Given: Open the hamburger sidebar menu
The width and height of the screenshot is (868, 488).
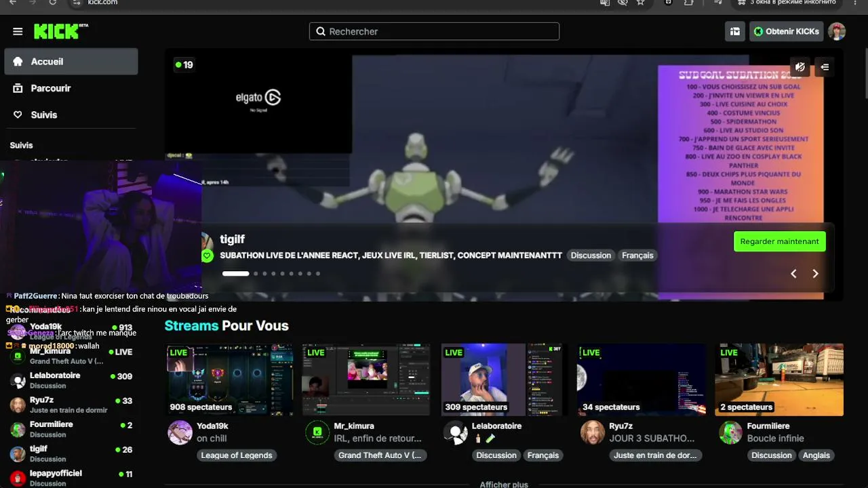Looking at the screenshot, I should click(x=18, y=32).
